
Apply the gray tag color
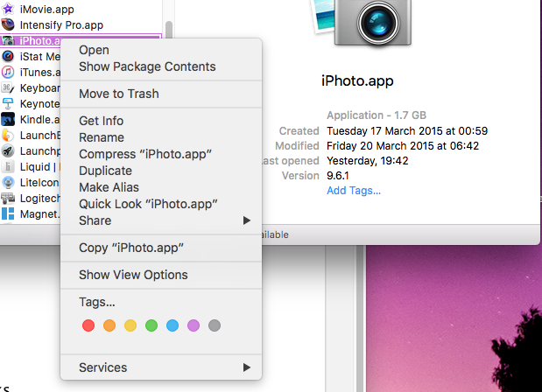click(x=215, y=325)
